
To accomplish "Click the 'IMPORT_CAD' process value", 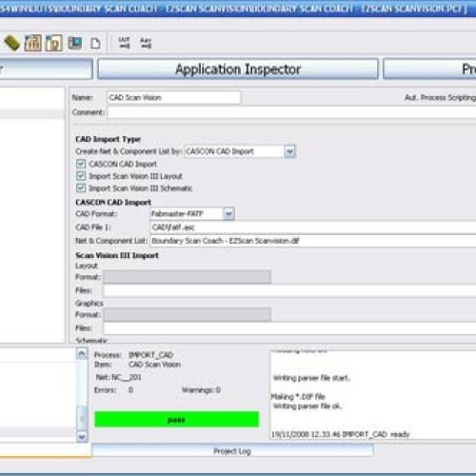I will tap(150, 355).
